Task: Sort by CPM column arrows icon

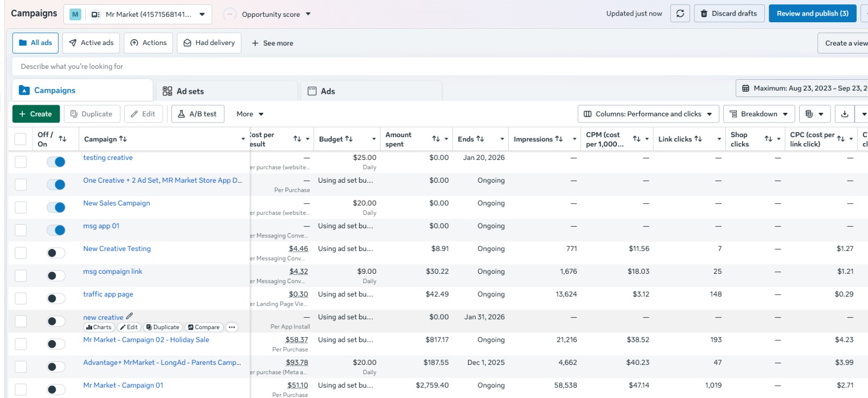Action: tap(636, 139)
